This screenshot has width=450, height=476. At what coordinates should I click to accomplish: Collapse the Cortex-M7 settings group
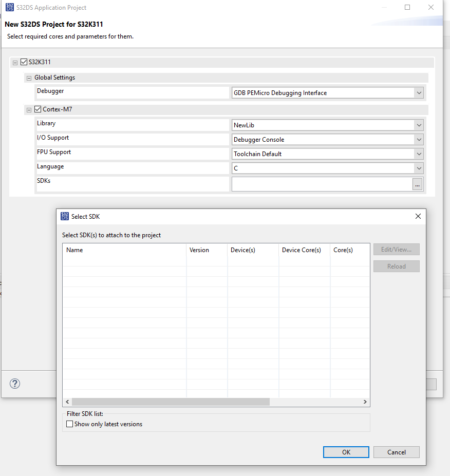click(29, 109)
